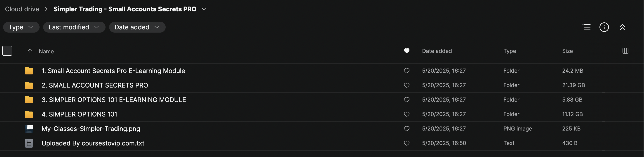The width and height of the screenshot is (644, 157).
Task: Expand the Last modified filter
Action: pos(74,27)
